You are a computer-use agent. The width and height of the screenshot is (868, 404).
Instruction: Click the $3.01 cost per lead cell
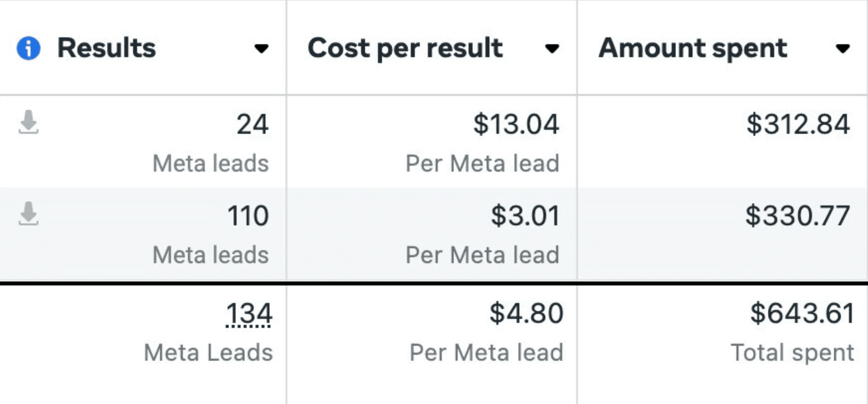(x=525, y=216)
